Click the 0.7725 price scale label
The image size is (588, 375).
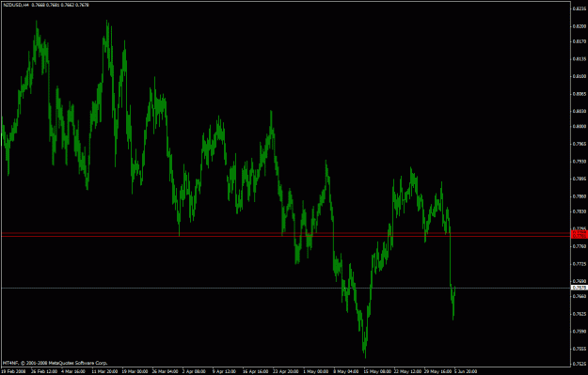(580, 264)
